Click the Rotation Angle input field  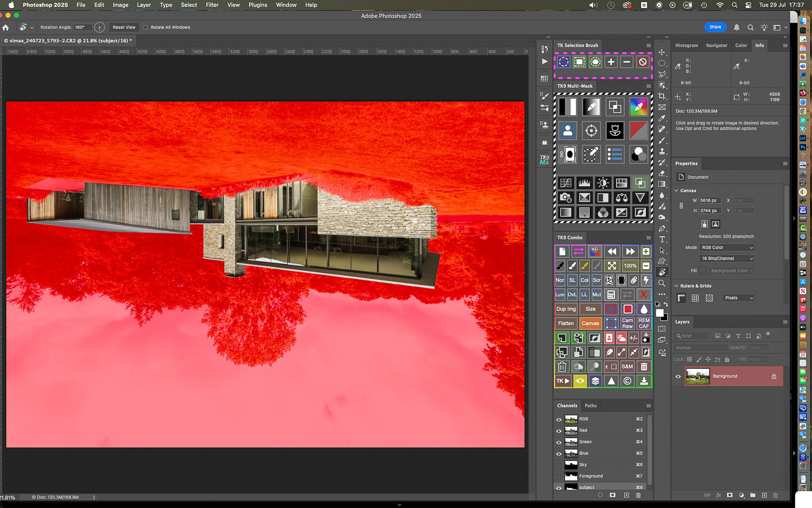coord(82,27)
